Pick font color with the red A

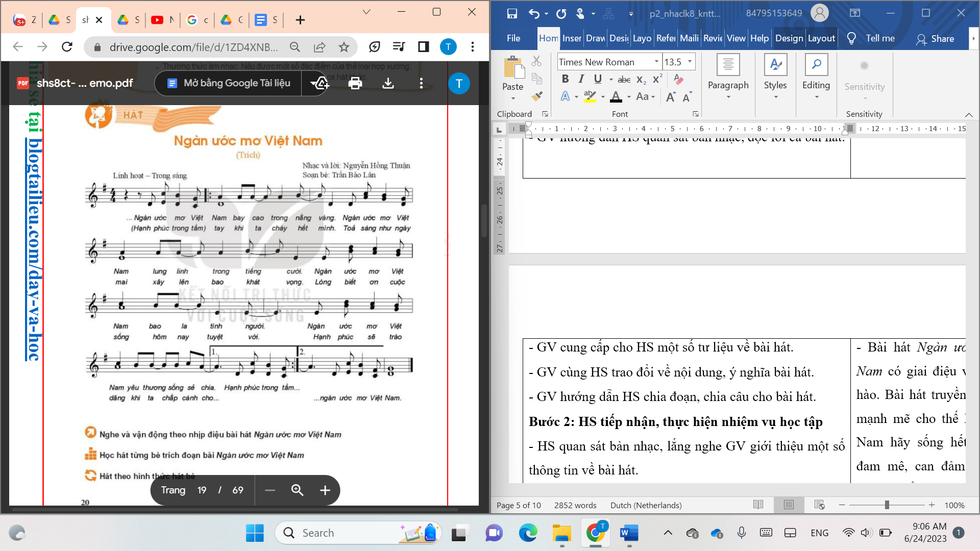(x=616, y=96)
